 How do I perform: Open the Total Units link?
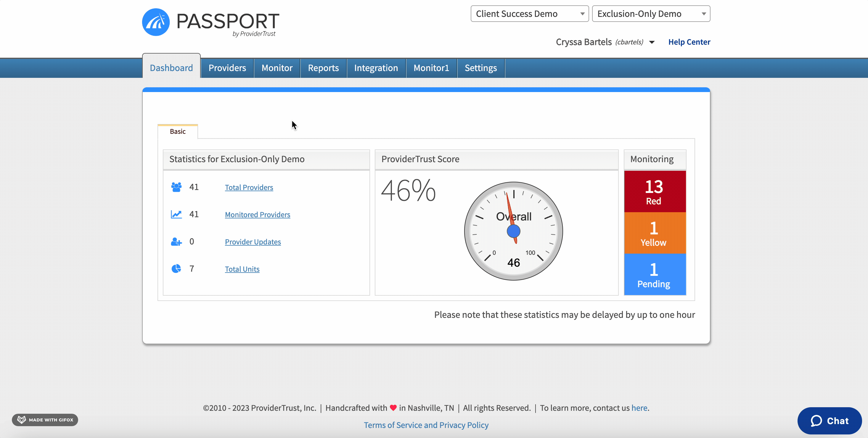(x=242, y=269)
